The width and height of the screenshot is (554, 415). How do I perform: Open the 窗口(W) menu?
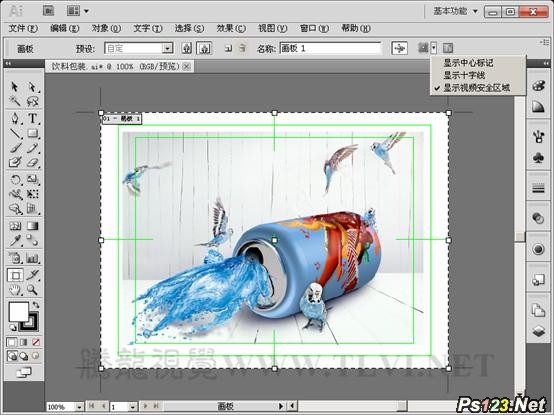314,28
